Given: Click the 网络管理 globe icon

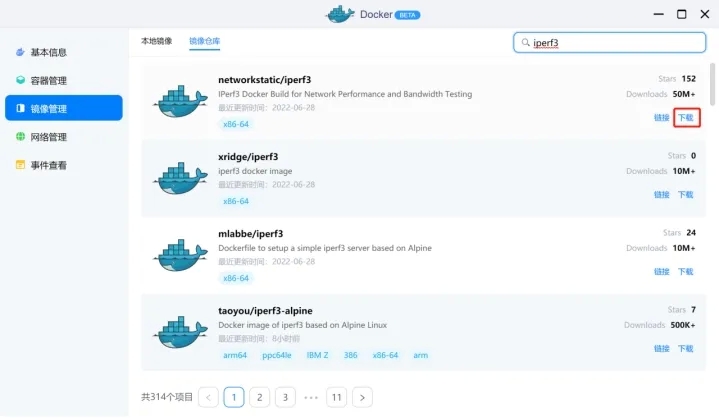Looking at the screenshot, I should point(20,136).
